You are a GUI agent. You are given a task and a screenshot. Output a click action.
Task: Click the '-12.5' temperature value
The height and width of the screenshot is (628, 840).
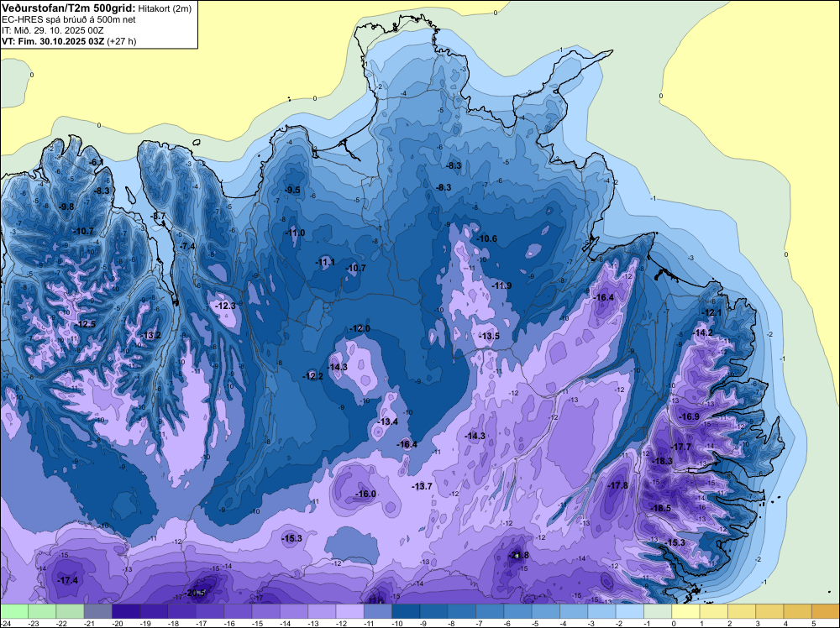point(85,324)
